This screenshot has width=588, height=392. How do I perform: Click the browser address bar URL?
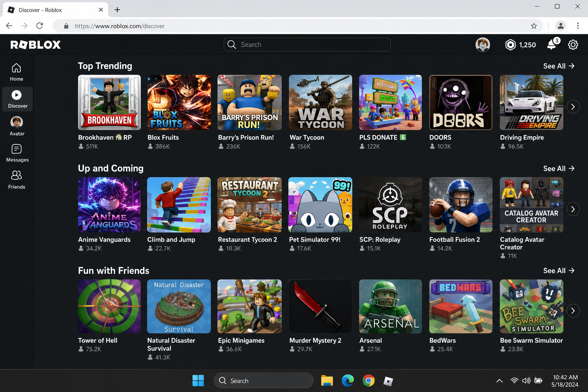point(120,26)
